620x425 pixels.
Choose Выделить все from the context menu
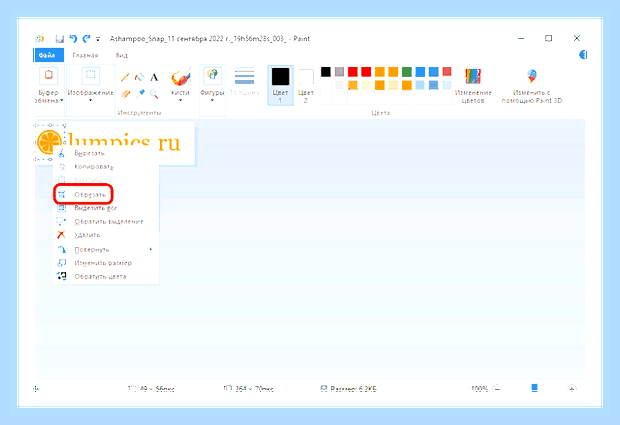(106, 208)
